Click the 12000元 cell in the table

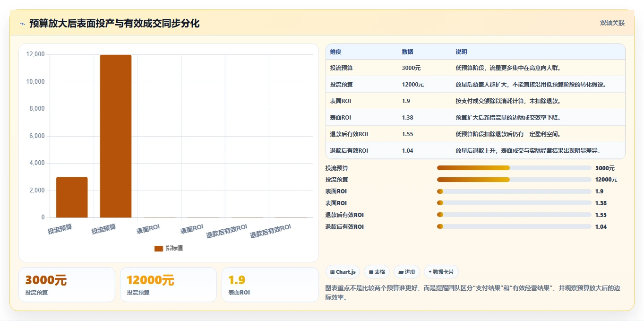click(412, 85)
